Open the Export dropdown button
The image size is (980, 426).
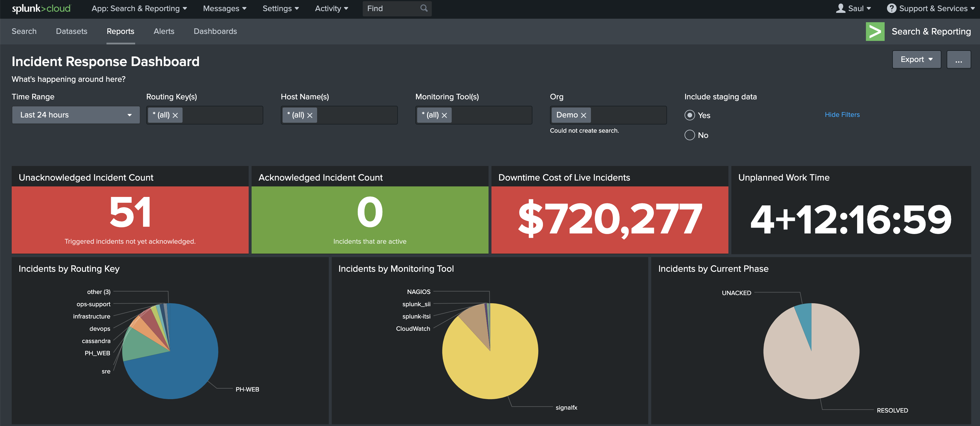(916, 60)
